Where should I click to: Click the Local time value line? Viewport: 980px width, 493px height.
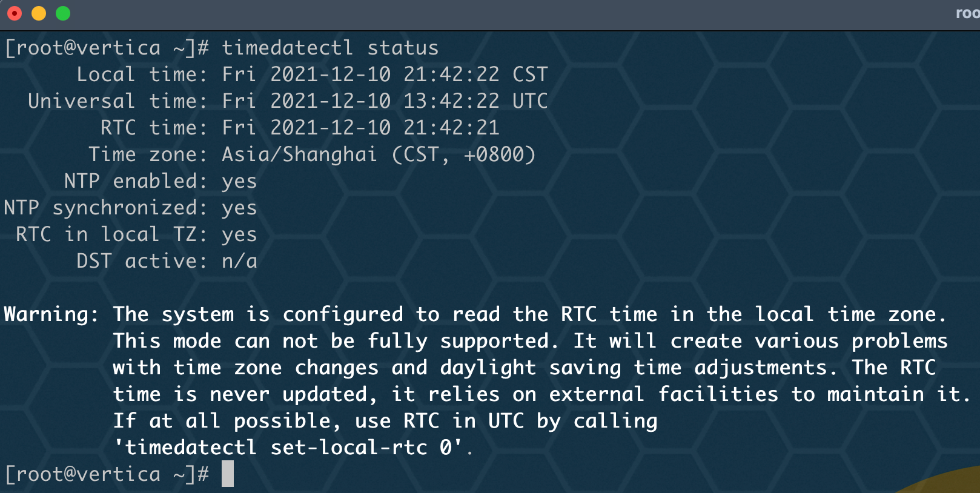pyautogui.click(x=385, y=74)
